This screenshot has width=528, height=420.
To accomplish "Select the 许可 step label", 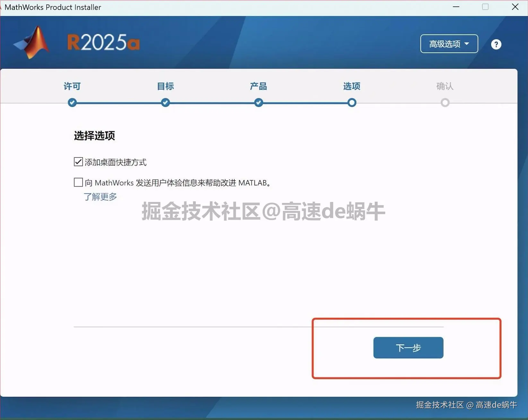I will (72, 86).
